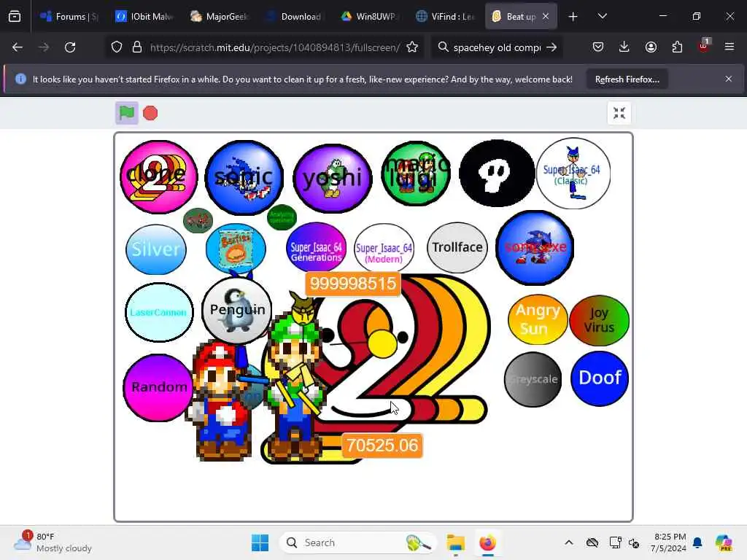The image size is (747, 560).
Task: Select the Random magenta bubble
Action: pos(158,387)
